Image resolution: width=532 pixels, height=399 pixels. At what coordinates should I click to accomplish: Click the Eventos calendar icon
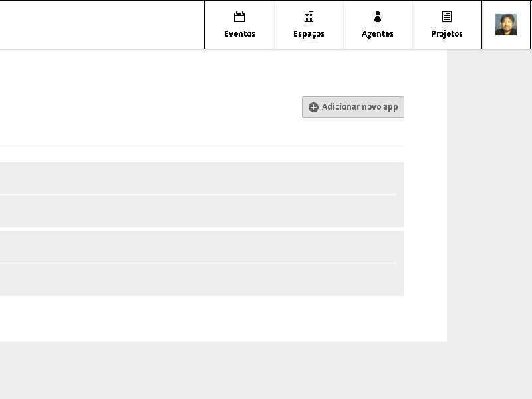point(239,17)
